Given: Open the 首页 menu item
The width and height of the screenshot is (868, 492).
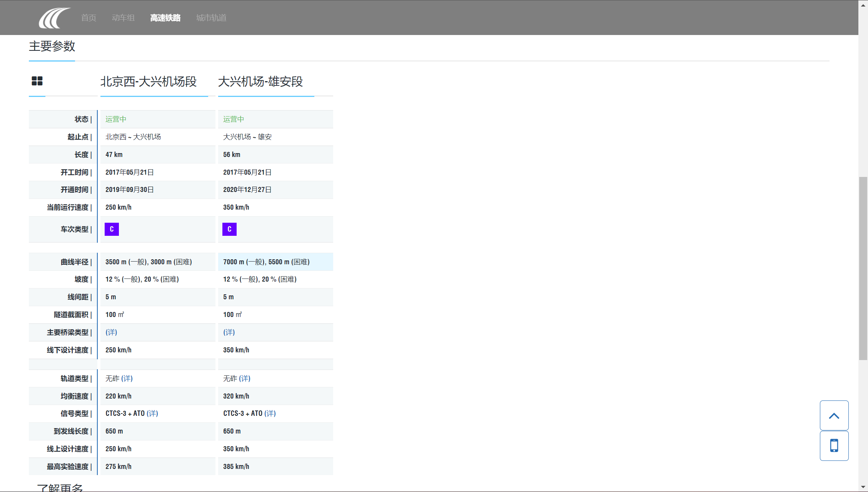Looking at the screenshot, I should [x=88, y=18].
